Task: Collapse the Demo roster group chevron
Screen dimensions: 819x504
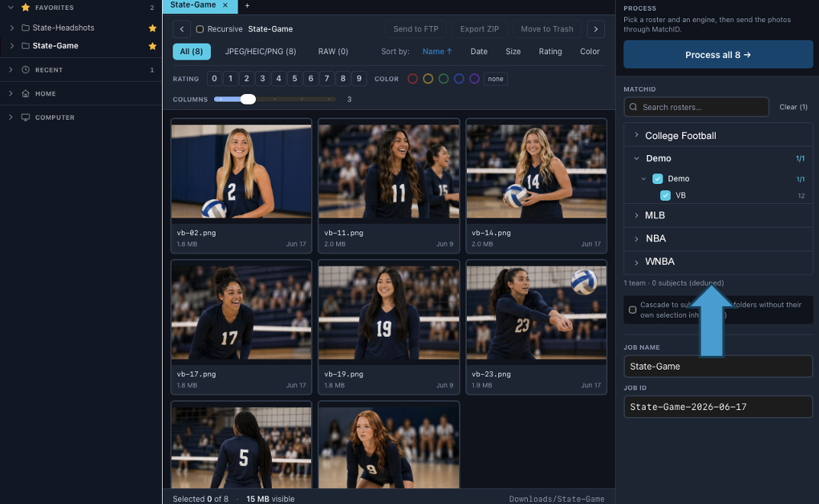Action: [636, 158]
